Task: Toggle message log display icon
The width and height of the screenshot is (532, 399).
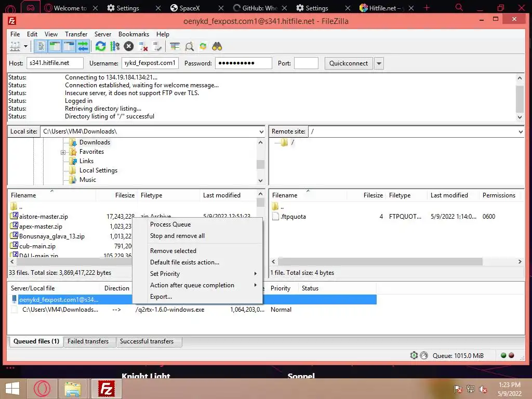Action: pos(41,46)
